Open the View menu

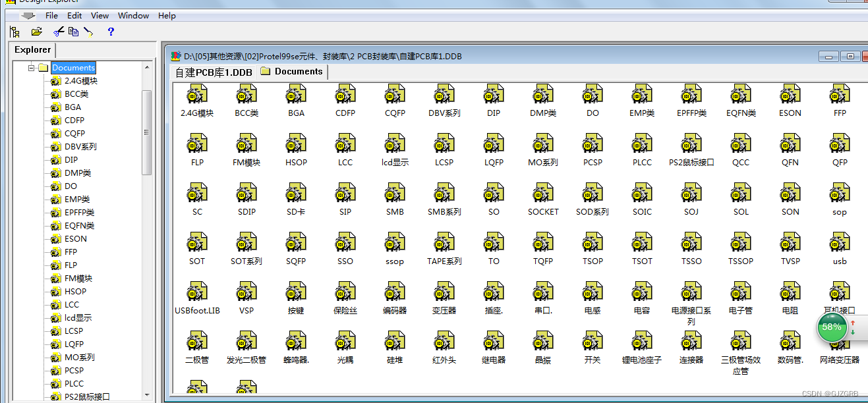point(100,15)
